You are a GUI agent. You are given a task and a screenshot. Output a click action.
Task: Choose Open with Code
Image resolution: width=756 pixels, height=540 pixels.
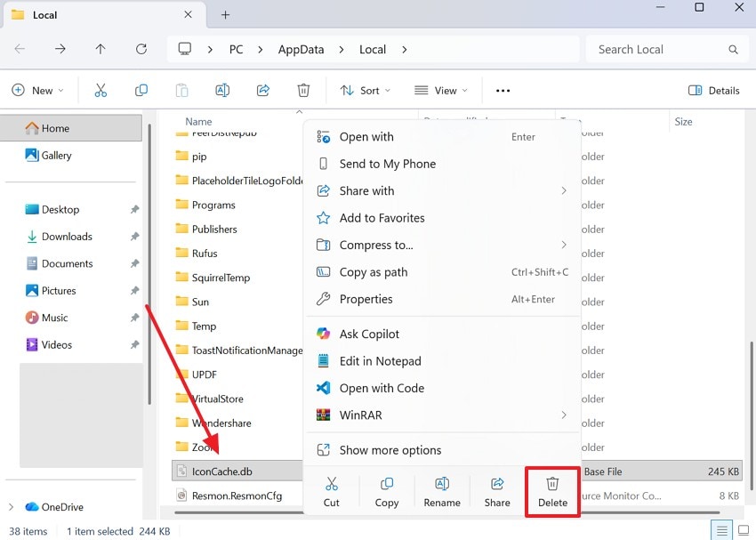[x=442, y=388]
